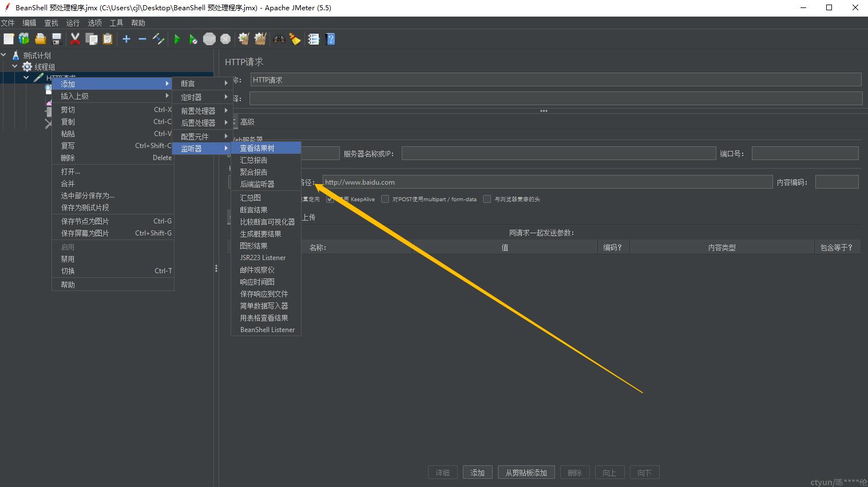Toggle browser-compatible headers checkbox
This screenshot has width=868, height=487.
(x=487, y=199)
